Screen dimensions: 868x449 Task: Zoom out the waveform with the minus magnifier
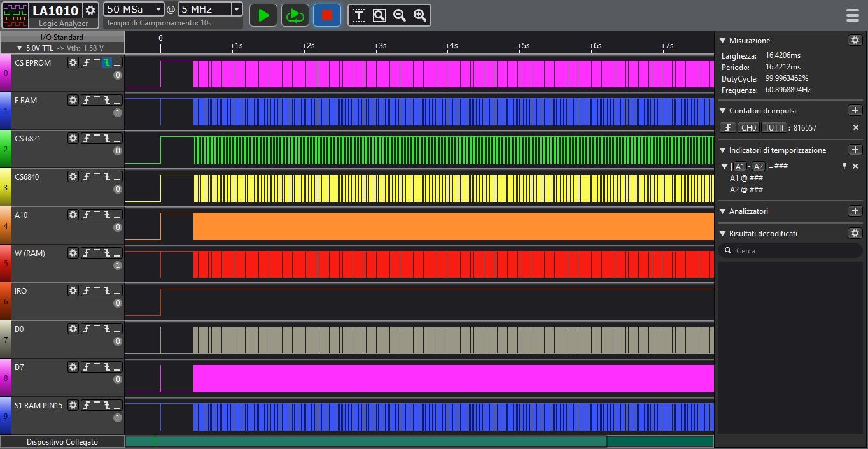point(400,15)
